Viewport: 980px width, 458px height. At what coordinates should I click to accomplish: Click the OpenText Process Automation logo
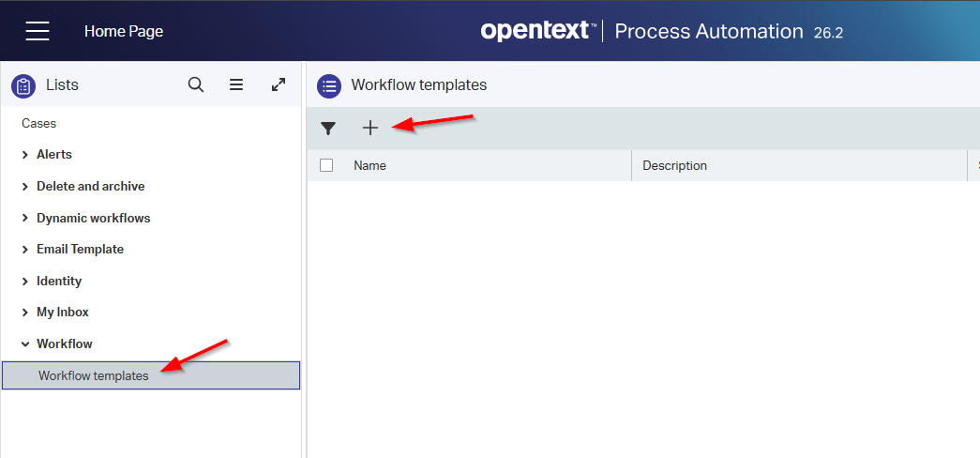(x=641, y=31)
